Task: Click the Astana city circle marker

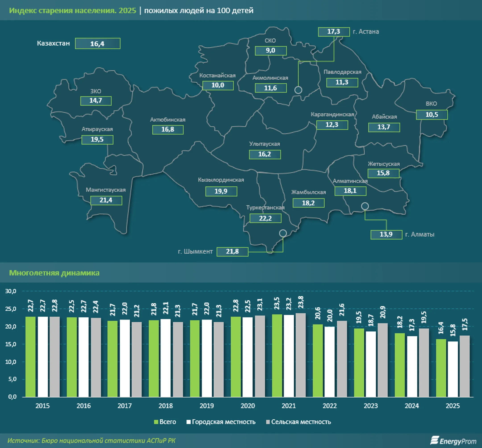Action: [x=298, y=90]
